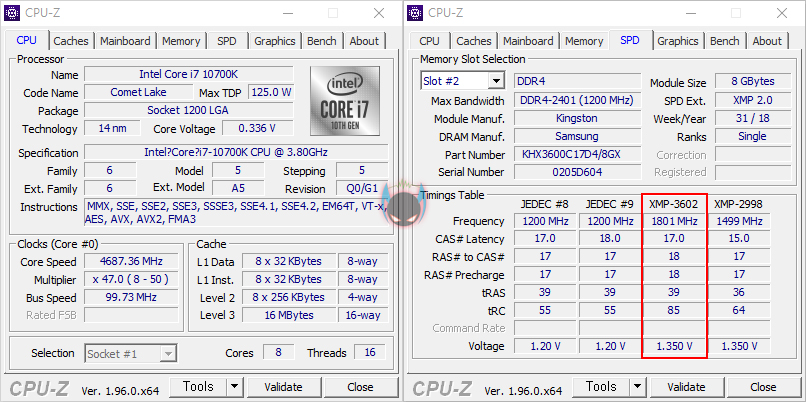Click the Comet Lake code name field
The height and width of the screenshot is (402, 806).
tap(138, 92)
